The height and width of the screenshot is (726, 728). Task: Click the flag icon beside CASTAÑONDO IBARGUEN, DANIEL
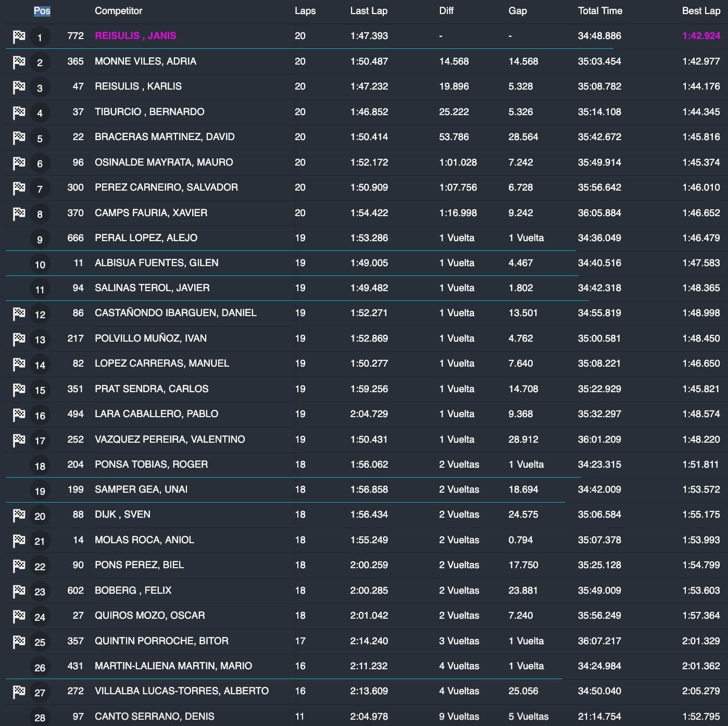pyautogui.click(x=19, y=314)
